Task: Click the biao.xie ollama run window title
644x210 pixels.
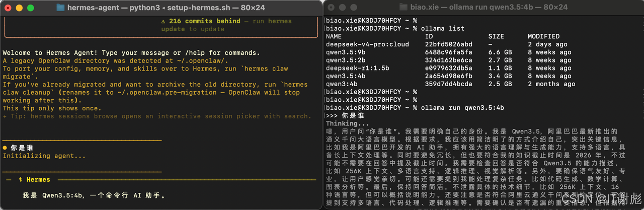Action: (x=489, y=7)
